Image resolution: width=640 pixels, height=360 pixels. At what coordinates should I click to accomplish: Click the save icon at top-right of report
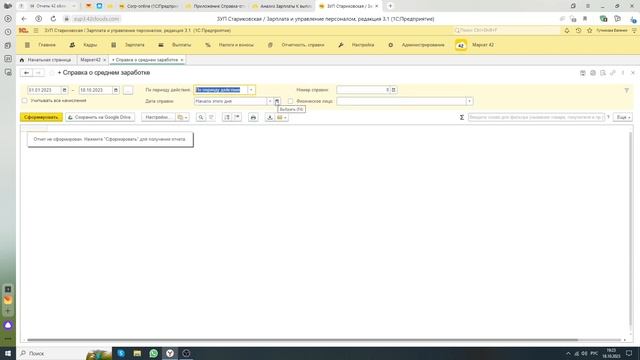point(582,73)
